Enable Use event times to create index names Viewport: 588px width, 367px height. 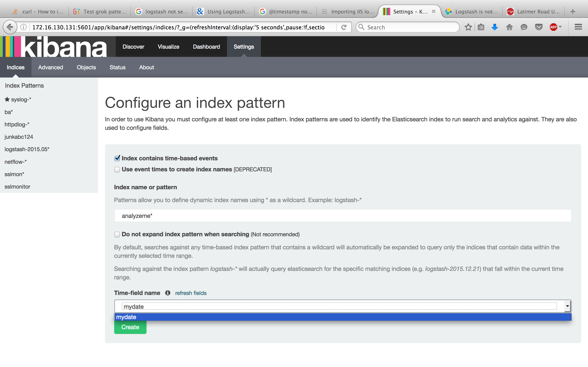117,170
